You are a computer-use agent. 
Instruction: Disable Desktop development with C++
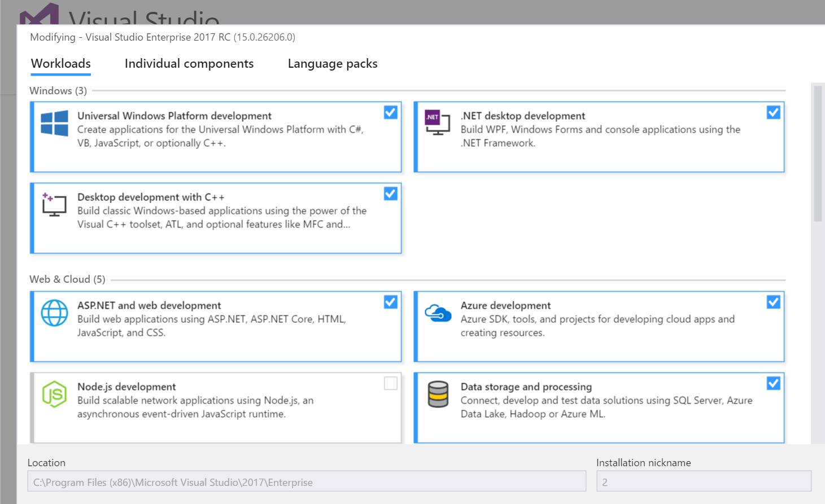point(390,194)
